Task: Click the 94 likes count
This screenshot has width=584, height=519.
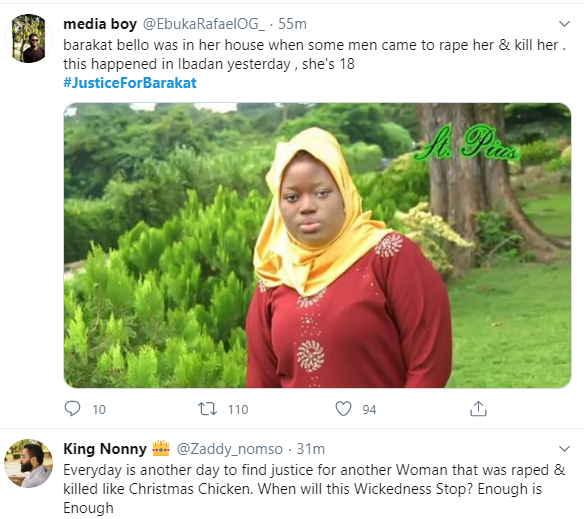Action: click(x=369, y=409)
